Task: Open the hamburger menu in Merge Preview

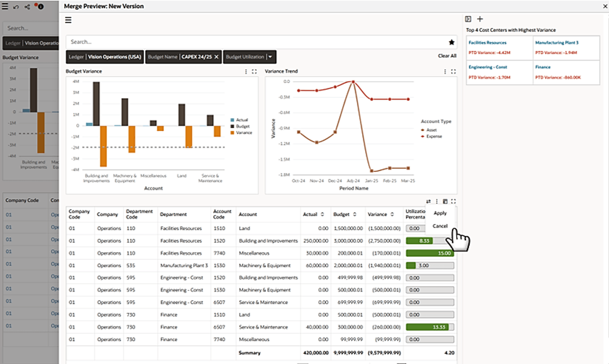Action: [x=69, y=20]
